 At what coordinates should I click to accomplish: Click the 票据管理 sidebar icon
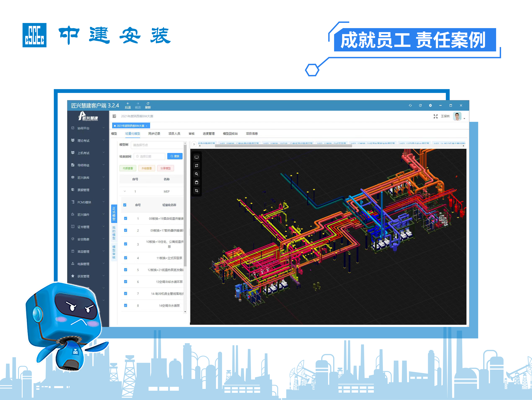tap(73, 190)
